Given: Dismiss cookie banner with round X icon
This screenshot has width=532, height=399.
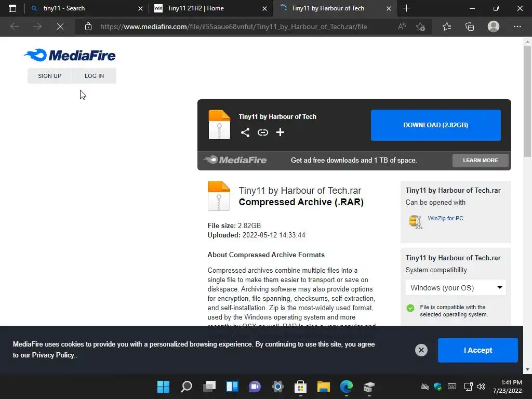Looking at the screenshot, I should [x=421, y=350].
